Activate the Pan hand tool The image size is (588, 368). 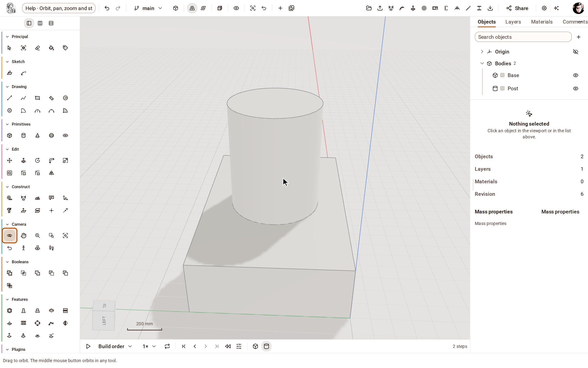(x=24, y=236)
